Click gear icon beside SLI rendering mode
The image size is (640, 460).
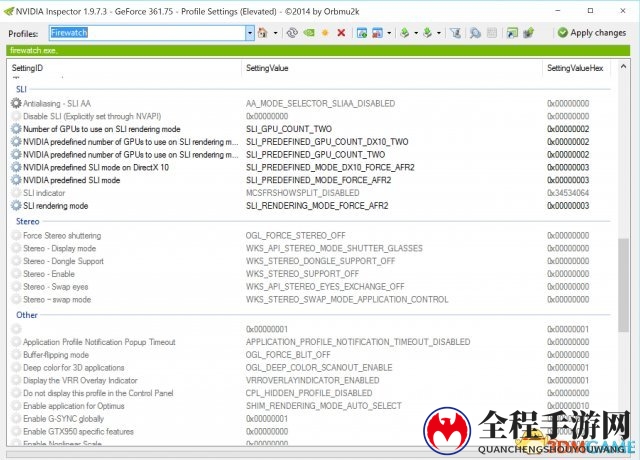click(16, 206)
